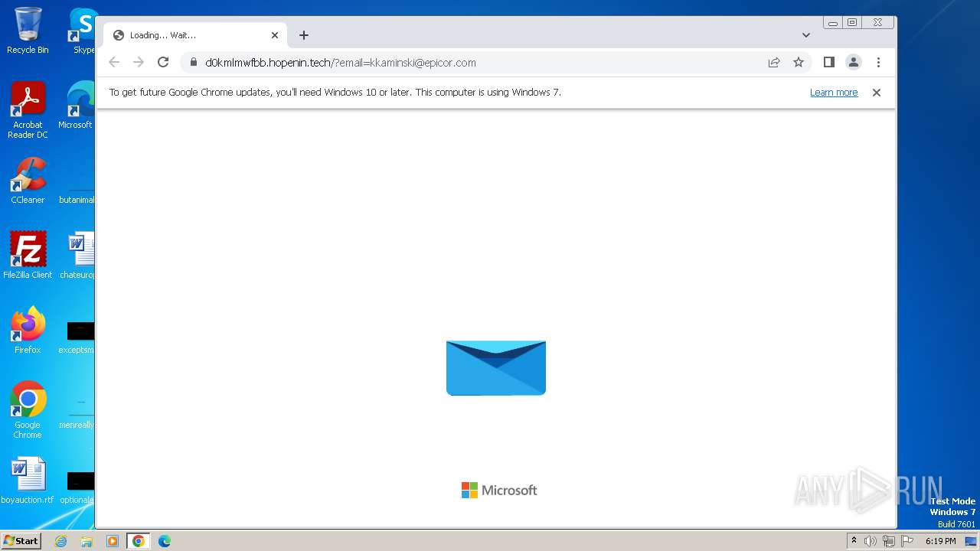Screen dimensions: 980x551
Task: Close the 'Loading... Wait...' tab
Action: 275,35
